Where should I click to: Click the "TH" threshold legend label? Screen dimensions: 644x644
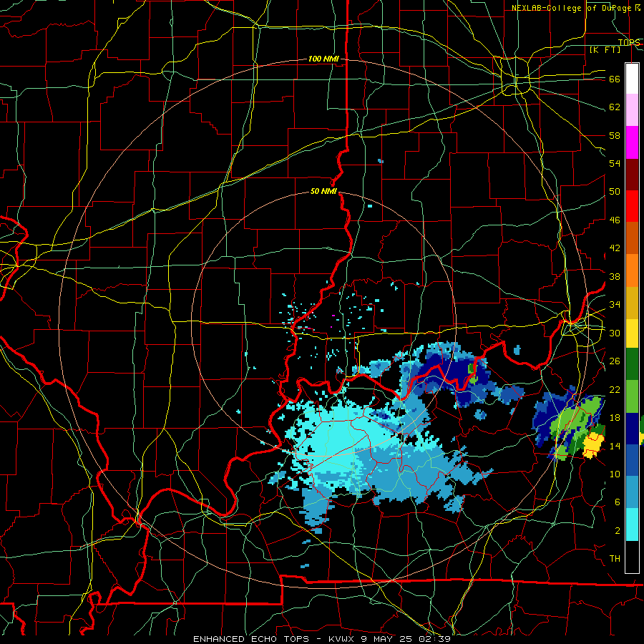click(615, 559)
